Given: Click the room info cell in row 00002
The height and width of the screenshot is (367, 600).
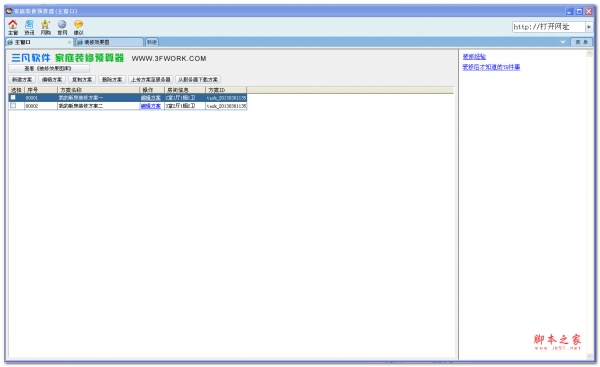Looking at the screenshot, I should click(x=185, y=106).
